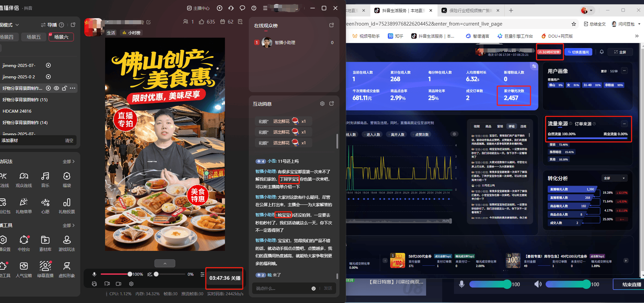The width and height of the screenshot is (644, 303).
Task: Select the 商品 tab in the dashboard
Action: click(488, 126)
